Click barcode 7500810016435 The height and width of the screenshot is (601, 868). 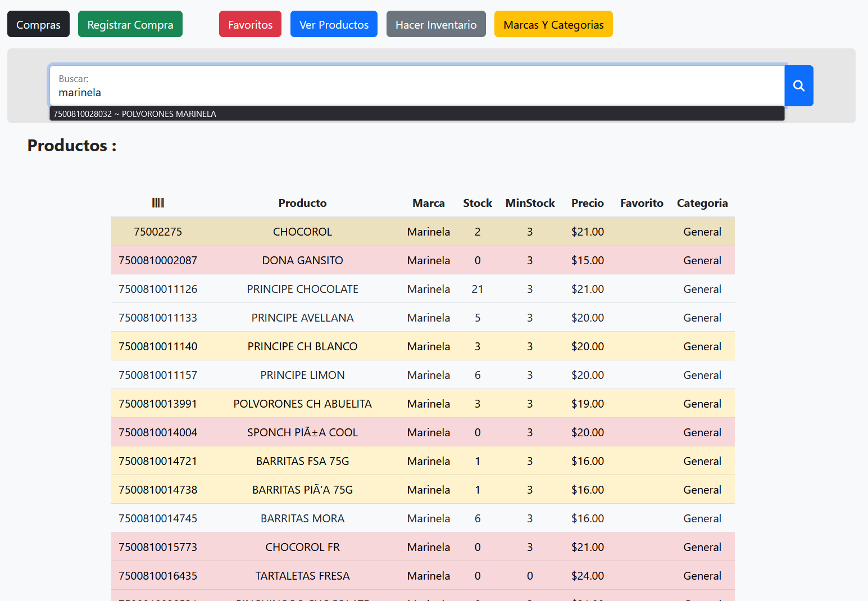click(158, 576)
